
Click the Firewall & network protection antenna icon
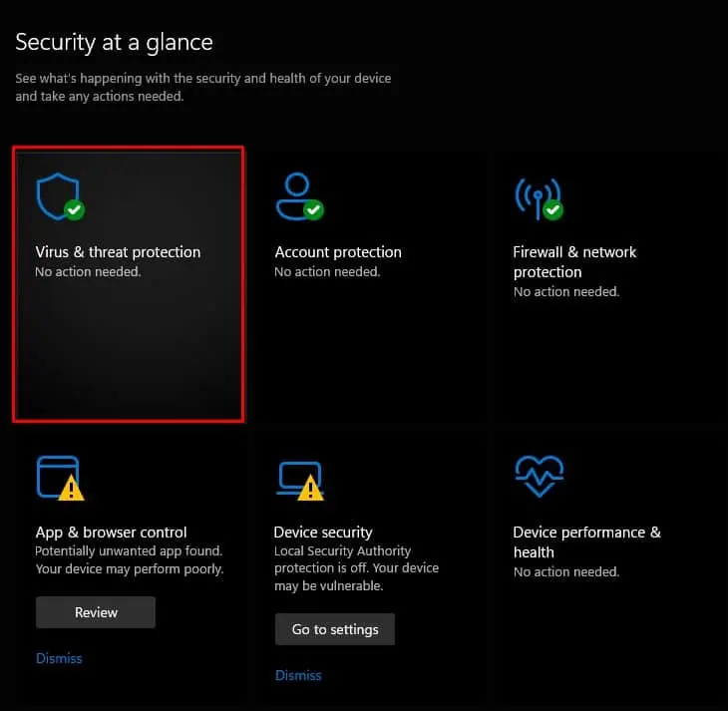(x=535, y=196)
